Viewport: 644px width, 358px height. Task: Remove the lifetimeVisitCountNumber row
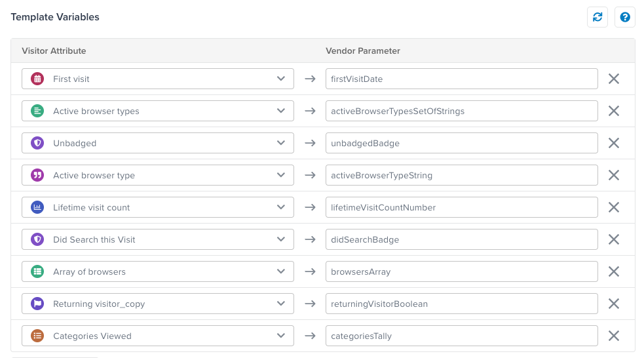pos(614,208)
